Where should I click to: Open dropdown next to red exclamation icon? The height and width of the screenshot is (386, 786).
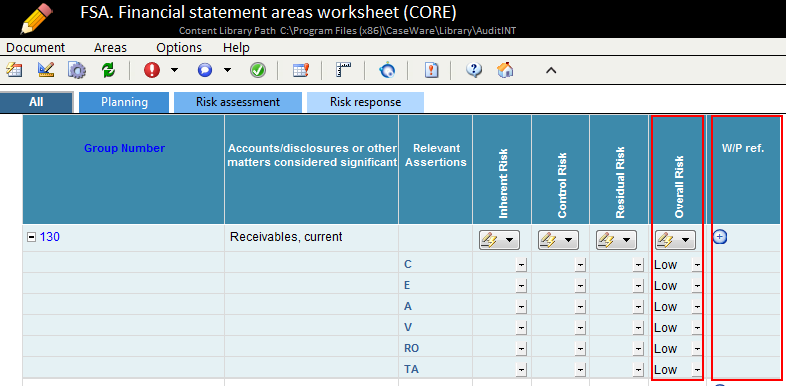(174, 70)
